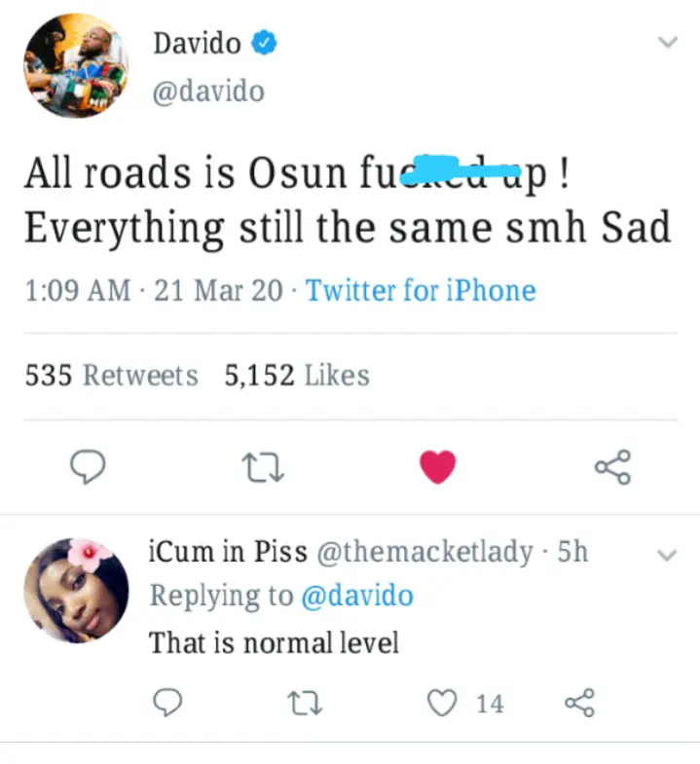Open the @themacketlady handle

[x=425, y=552]
